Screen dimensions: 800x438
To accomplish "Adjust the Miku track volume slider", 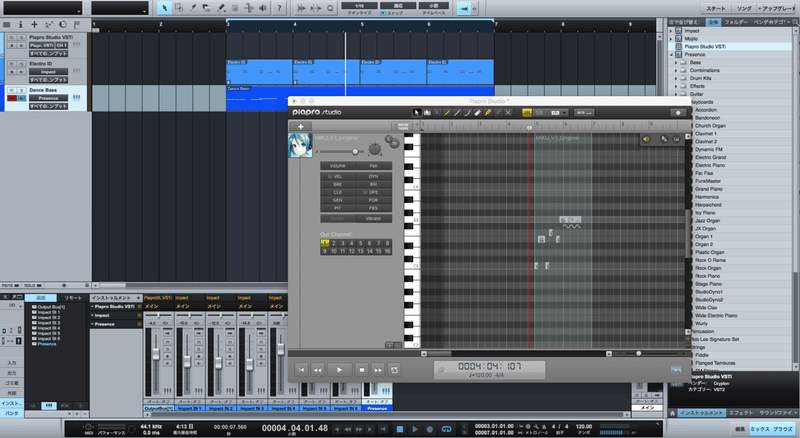I will pos(355,152).
